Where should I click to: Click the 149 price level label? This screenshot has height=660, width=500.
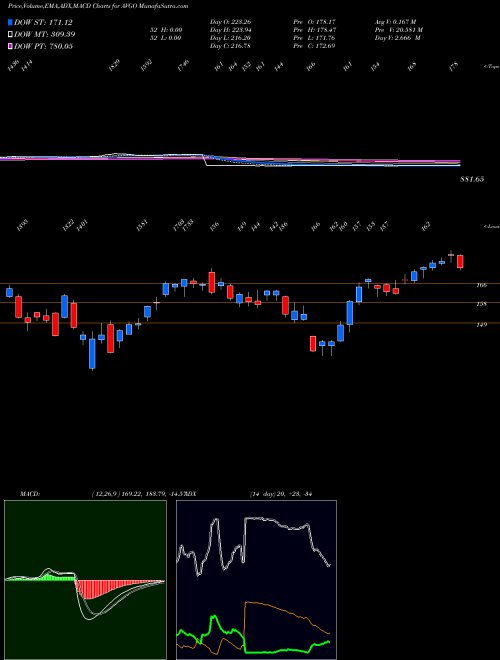[x=482, y=325]
